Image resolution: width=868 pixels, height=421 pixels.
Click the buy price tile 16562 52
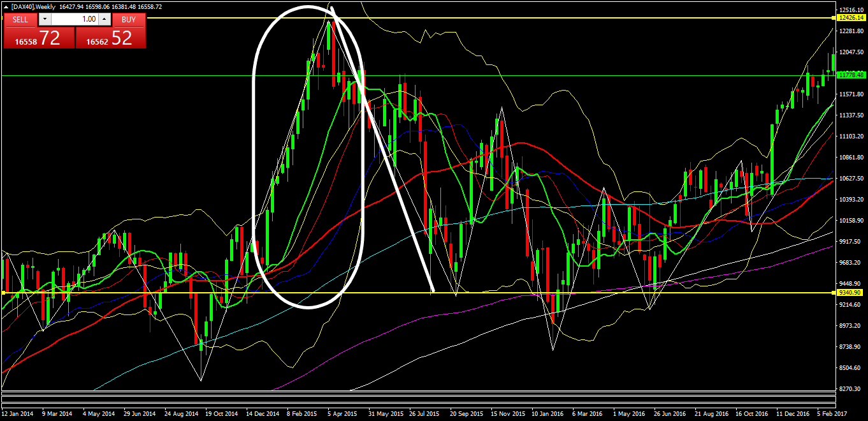pyautogui.click(x=111, y=38)
